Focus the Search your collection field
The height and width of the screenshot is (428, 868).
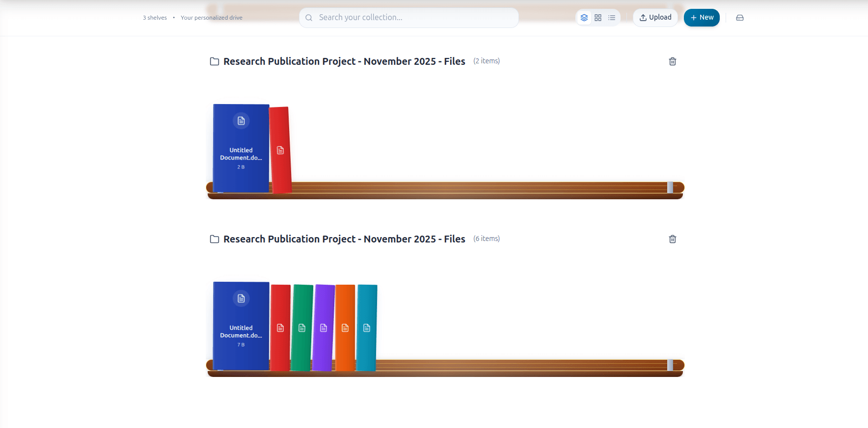pos(408,18)
